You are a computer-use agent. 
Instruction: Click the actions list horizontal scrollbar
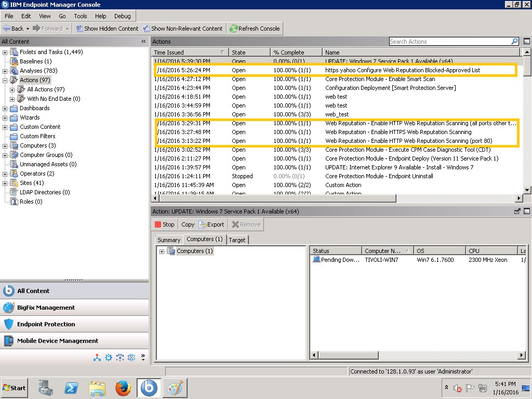[x=277, y=198]
